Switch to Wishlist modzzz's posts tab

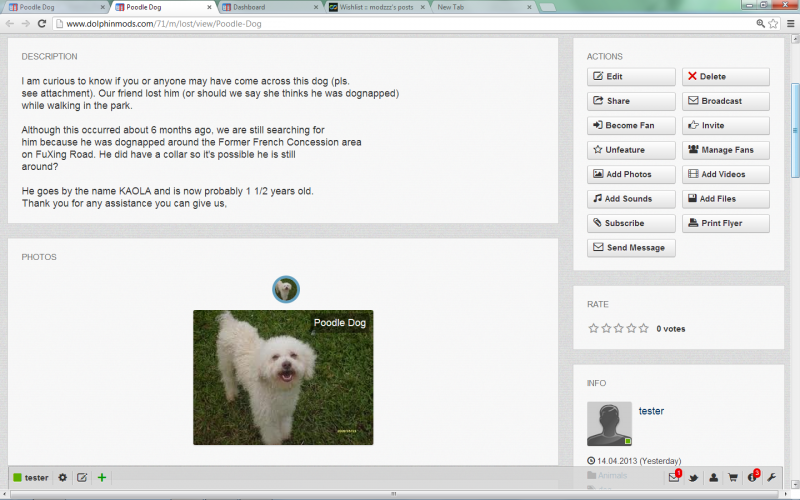[374, 7]
